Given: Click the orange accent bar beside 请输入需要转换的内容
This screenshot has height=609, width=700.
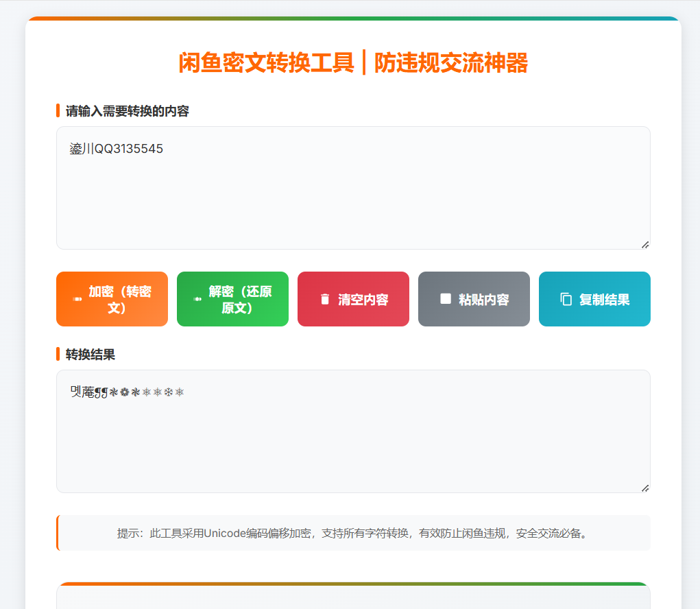Looking at the screenshot, I should pyautogui.click(x=58, y=110).
